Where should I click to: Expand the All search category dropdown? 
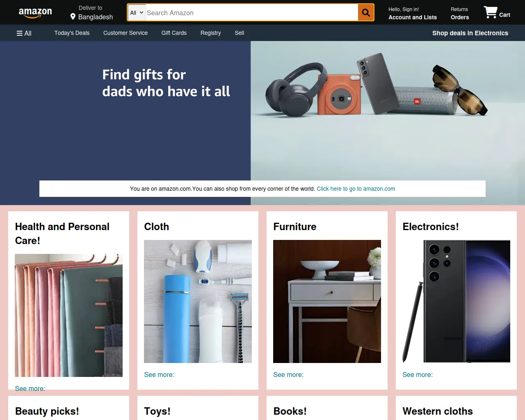[137, 13]
